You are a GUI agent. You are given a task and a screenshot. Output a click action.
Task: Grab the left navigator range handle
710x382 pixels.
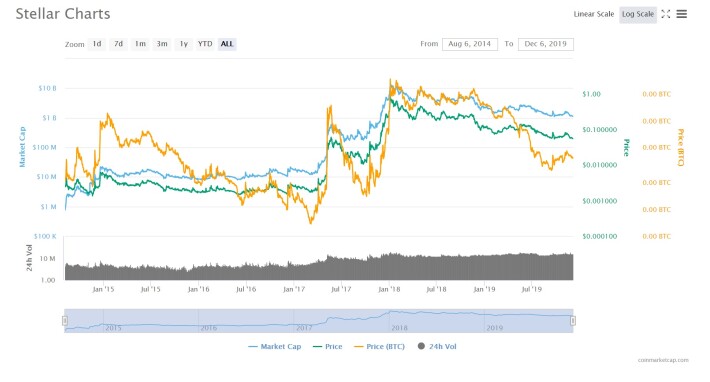click(65, 321)
